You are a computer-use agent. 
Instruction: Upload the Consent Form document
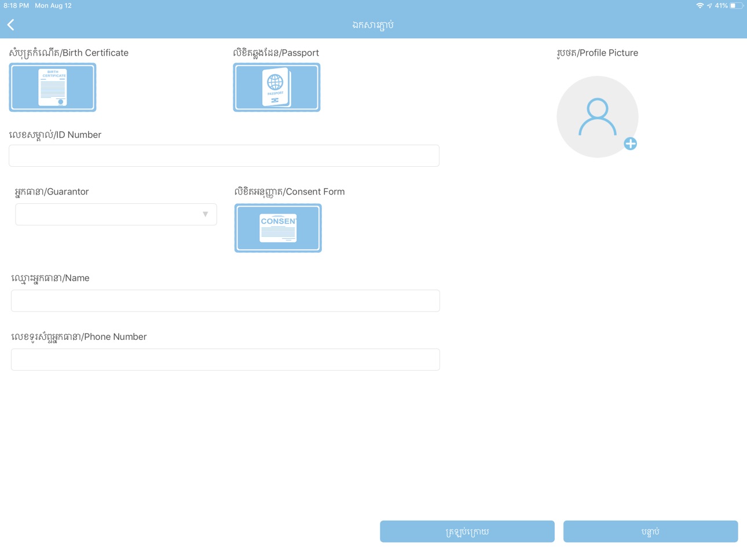pos(278,228)
